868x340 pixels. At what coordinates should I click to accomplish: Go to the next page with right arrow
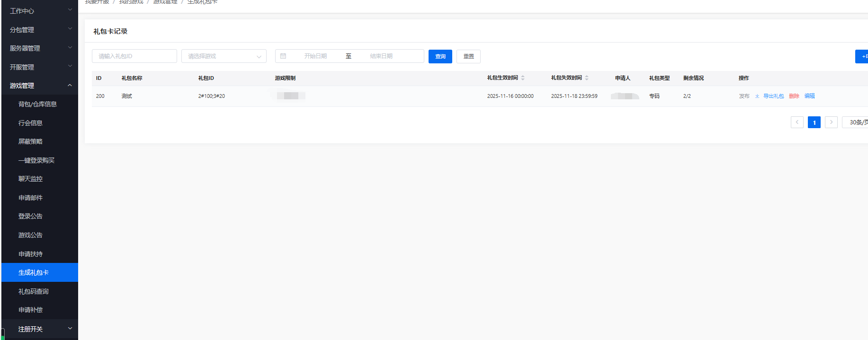tap(831, 122)
